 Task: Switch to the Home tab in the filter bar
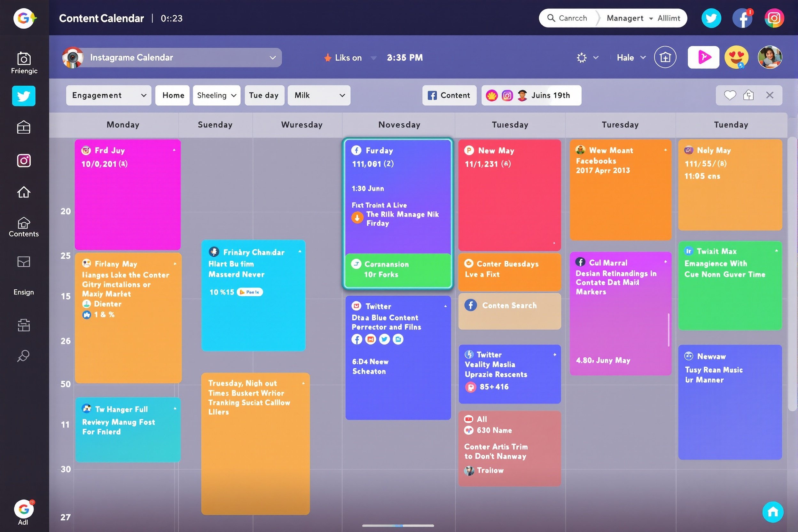click(172, 95)
